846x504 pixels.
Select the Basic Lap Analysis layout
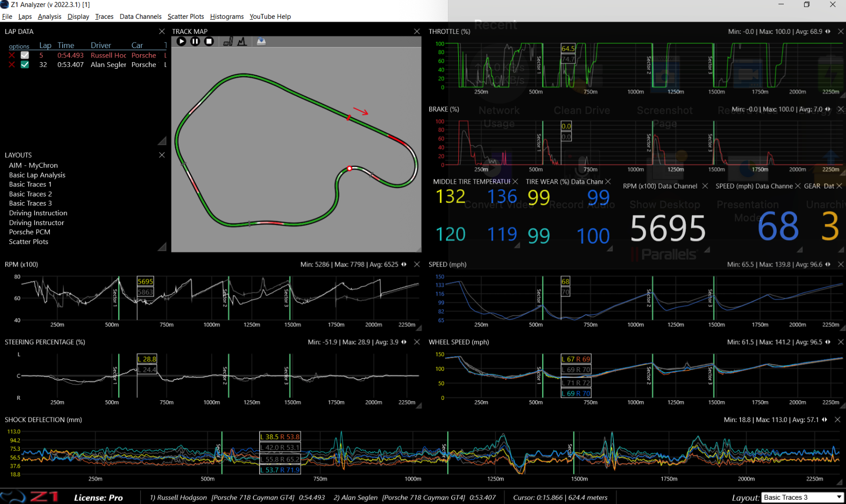point(37,175)
